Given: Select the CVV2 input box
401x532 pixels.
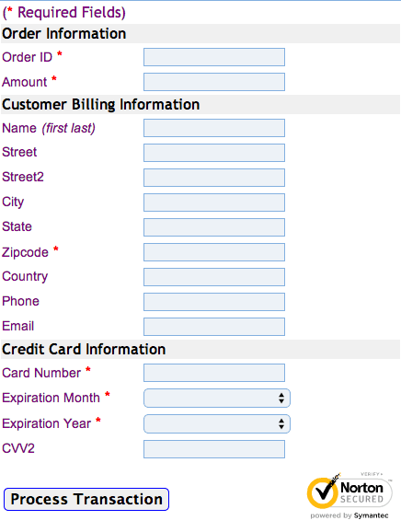Looking at the screenshot, I should (x=214, y=449).
